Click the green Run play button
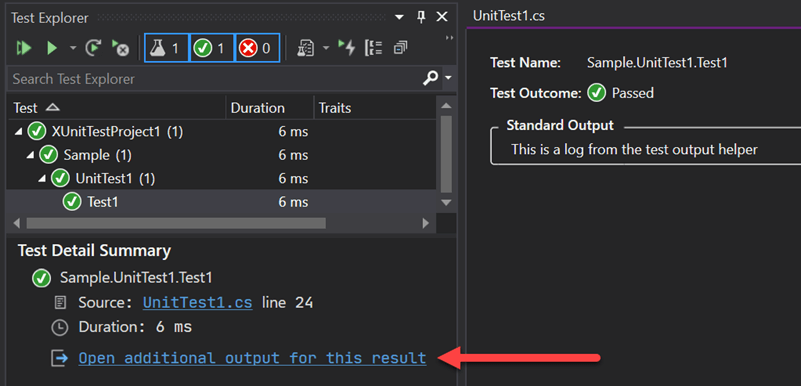Image resolution: width=801 pixels, height=386 pixels. click(x=52, y=49)
